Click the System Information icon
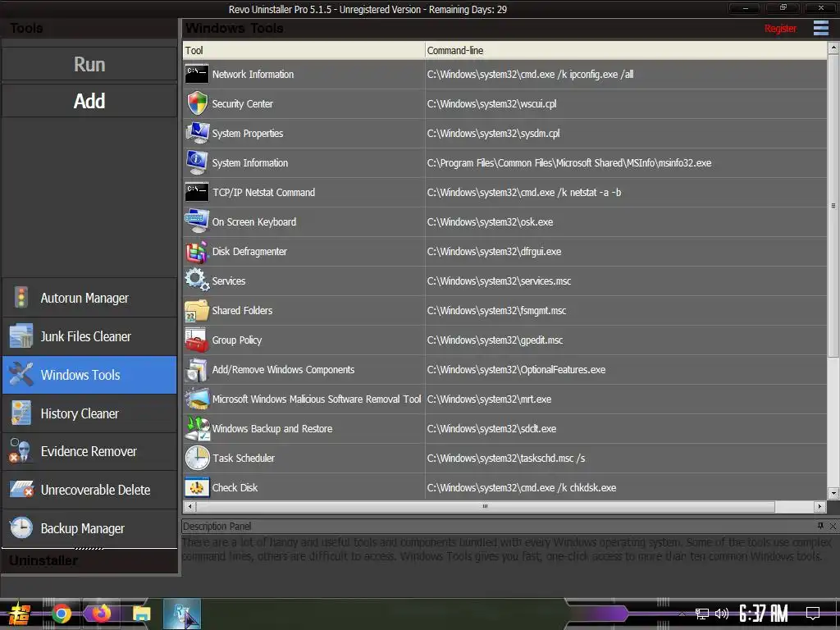Image resolution: width=840 pixels, height=630 pixels. (197, 162)
